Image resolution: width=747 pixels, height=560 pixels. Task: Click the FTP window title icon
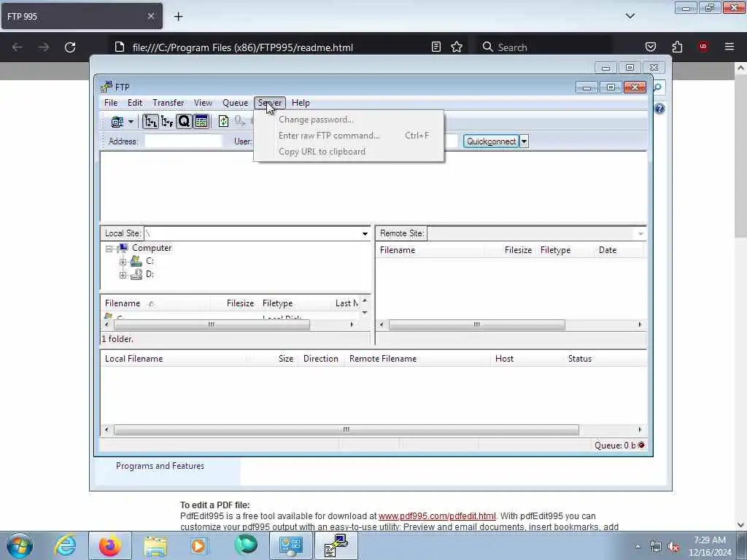pos(107,87)
